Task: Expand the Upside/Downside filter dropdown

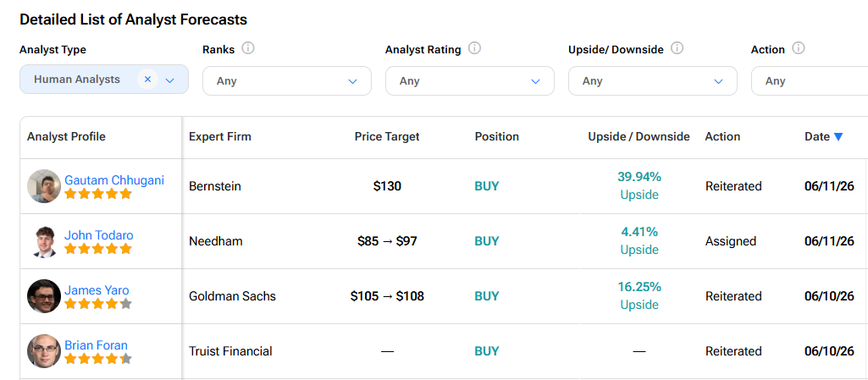Action: [653, 80]
